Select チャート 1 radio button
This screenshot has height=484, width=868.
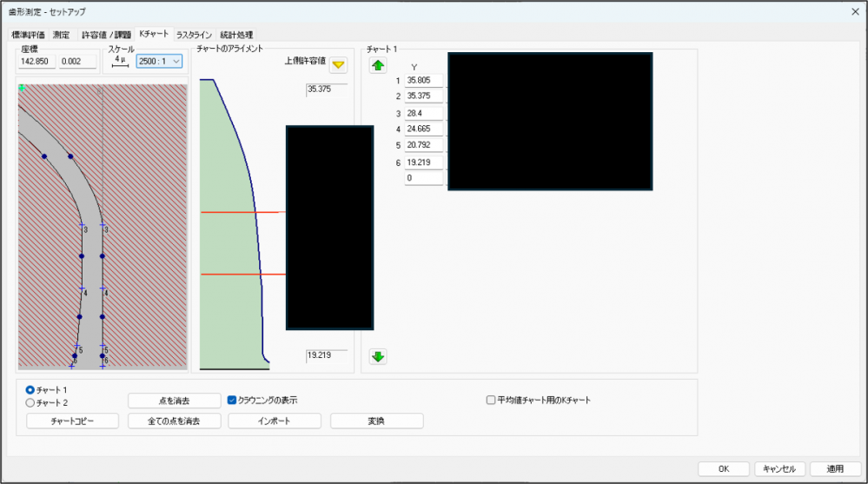click(30, 390)
